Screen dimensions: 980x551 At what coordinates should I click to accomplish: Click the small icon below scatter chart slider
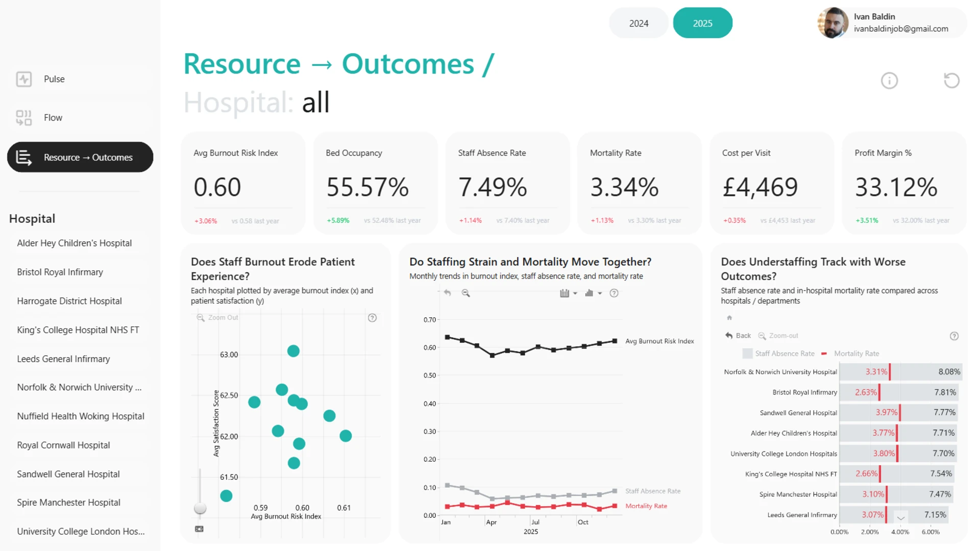pos(200,529)
